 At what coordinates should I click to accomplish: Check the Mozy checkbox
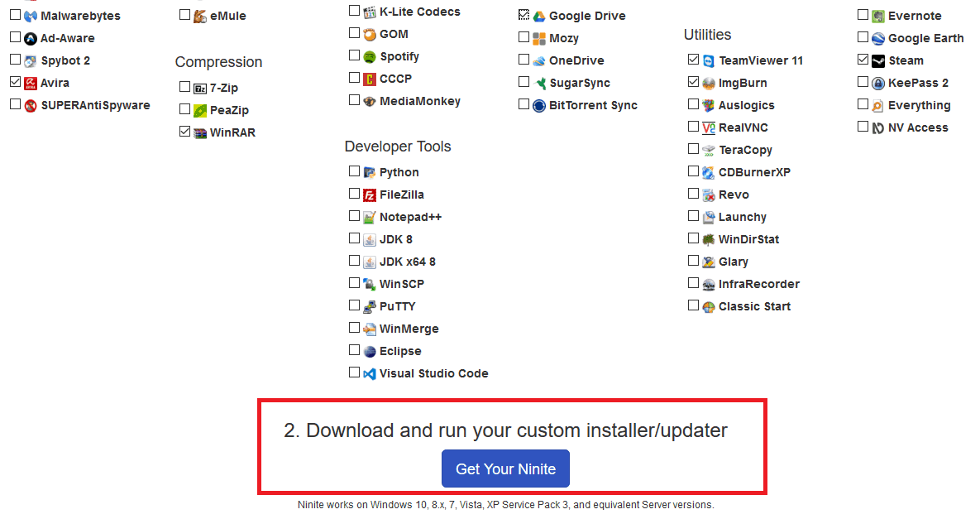[523, 37]
